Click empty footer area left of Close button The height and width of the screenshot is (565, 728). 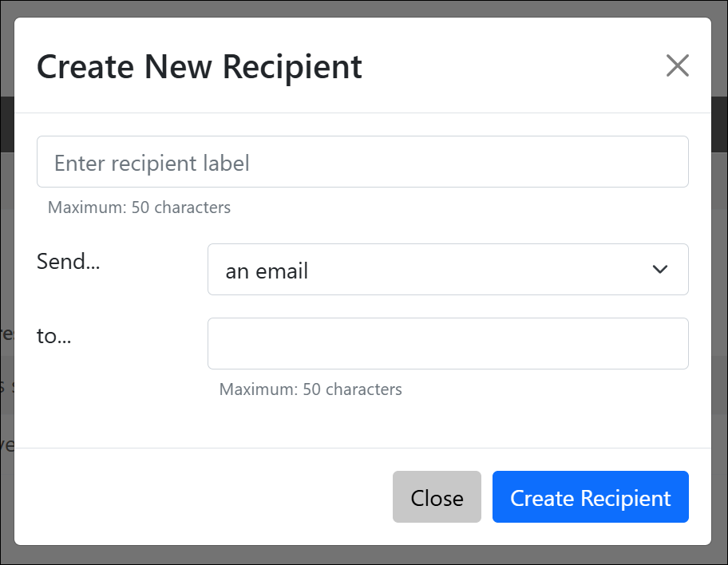coord(200,497)
